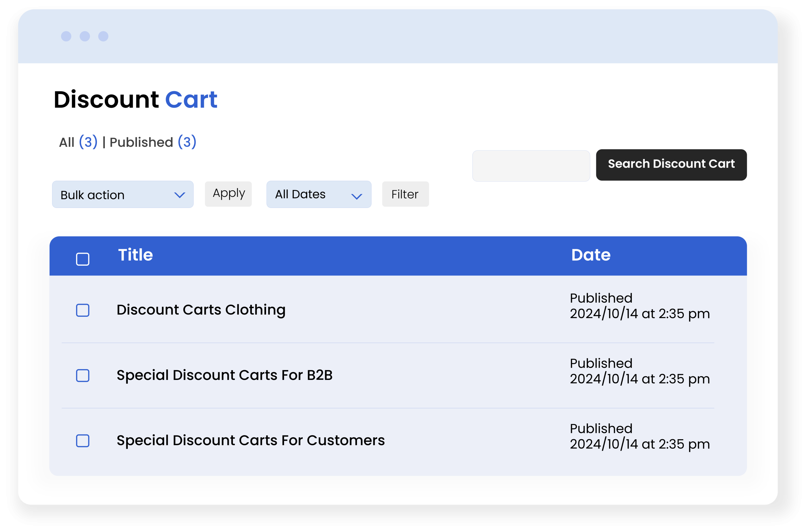
Task: Check Special Discount Carts For Customers checkbox
Action: tap(82, 441)
